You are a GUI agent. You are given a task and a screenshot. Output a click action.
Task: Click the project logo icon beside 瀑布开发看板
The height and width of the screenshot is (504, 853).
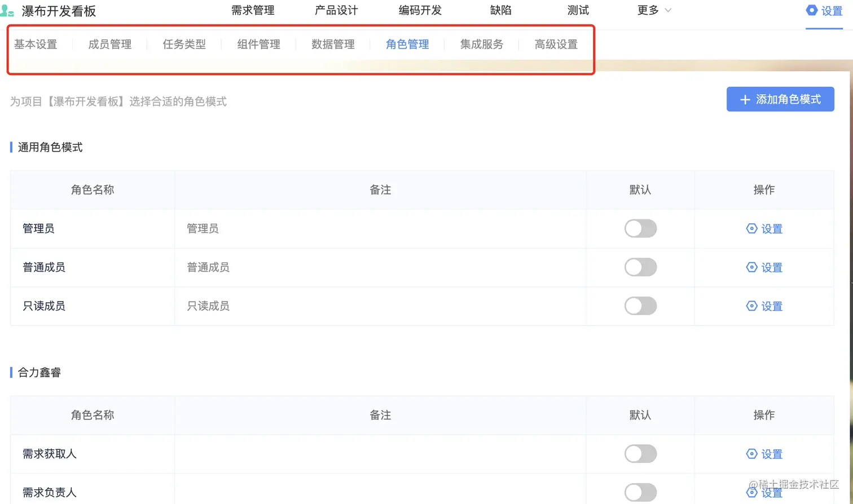pyautogui.click(x=7, y=11)
